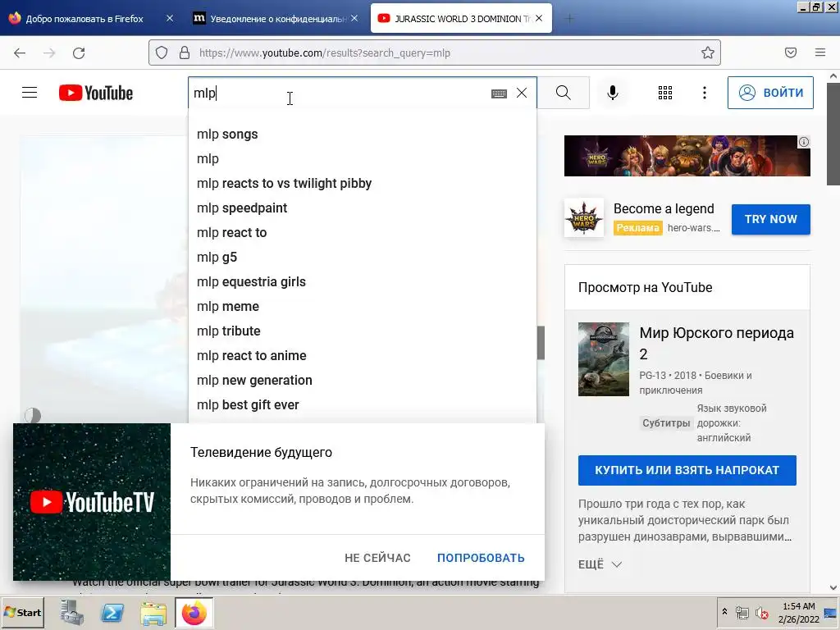Click the Hero Wars logo icon
840x630 pixels.
click(584, 218)
